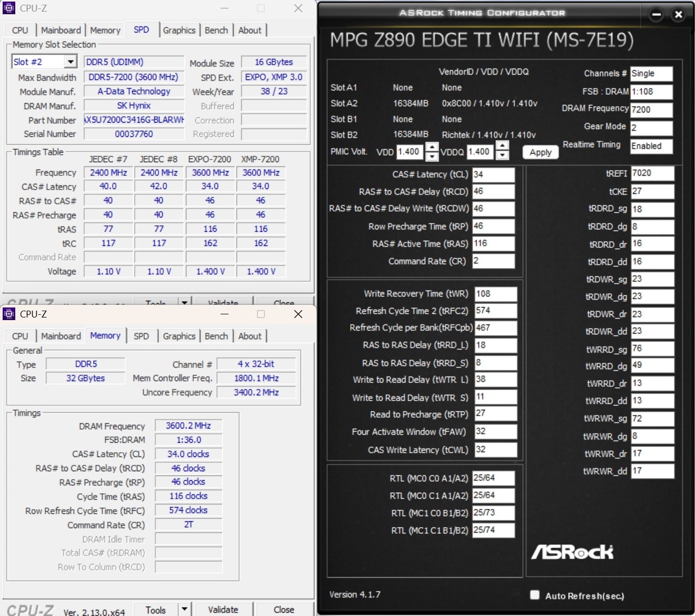Edit the CAS# Latency (tCL) field
The height and width of the screenshot is (616, 695).
(x=493, y=175)
